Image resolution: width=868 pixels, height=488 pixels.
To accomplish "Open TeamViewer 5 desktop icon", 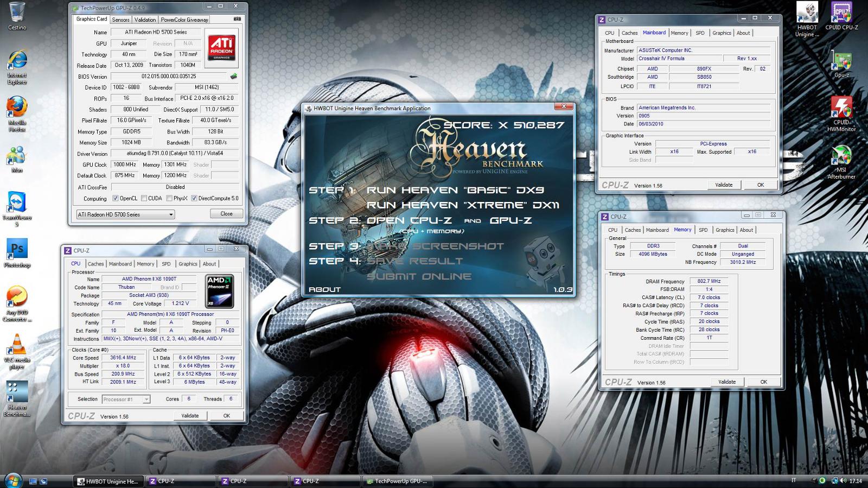I will 17,209.
